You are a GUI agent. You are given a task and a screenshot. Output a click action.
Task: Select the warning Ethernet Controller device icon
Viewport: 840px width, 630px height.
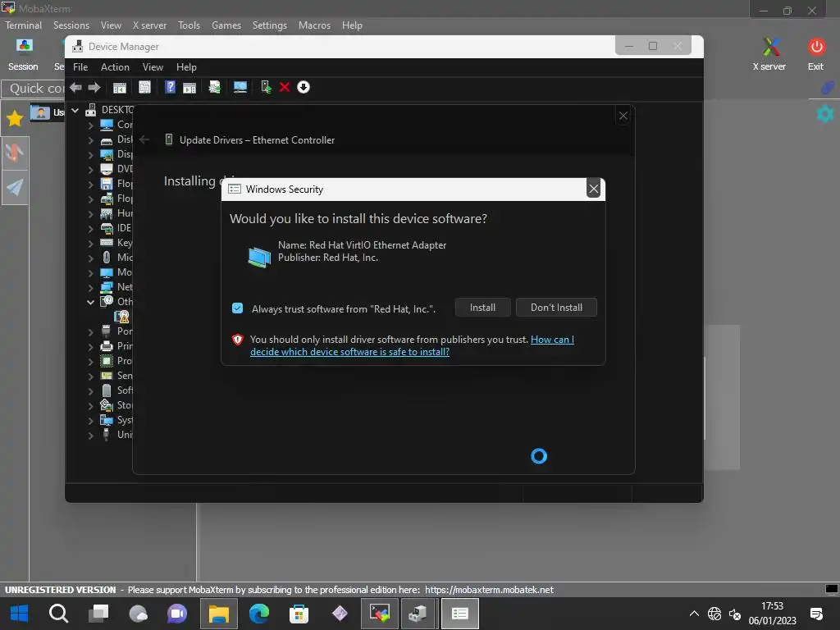pyautogui.click(x=122, y=317)
